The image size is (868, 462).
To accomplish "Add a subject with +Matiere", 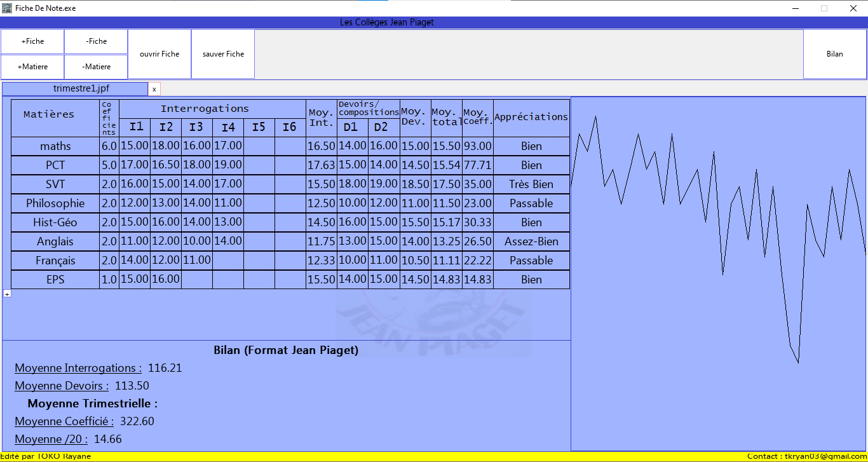I will coord(32,67).
